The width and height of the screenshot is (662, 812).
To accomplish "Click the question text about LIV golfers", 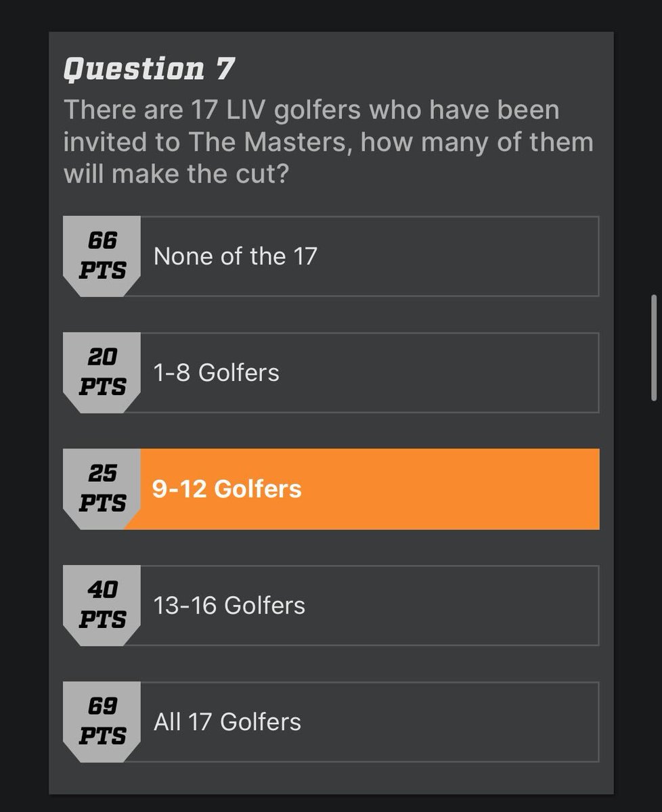I will 328,142.
